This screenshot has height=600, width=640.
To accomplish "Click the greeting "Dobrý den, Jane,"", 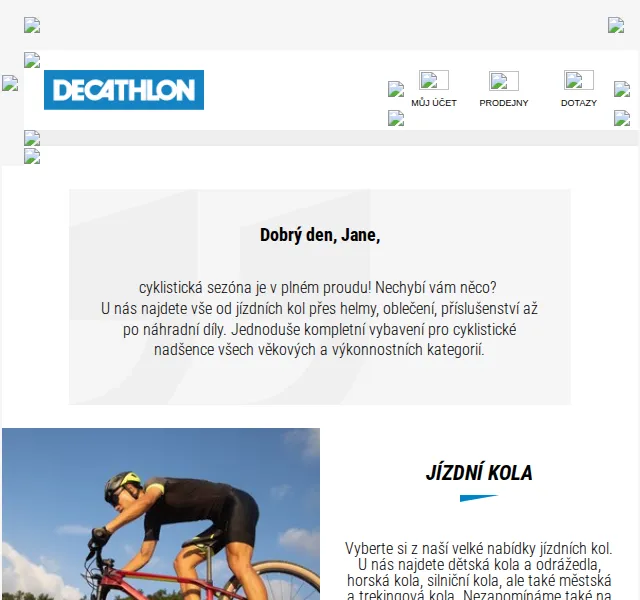I will click(x=320, y=235).
